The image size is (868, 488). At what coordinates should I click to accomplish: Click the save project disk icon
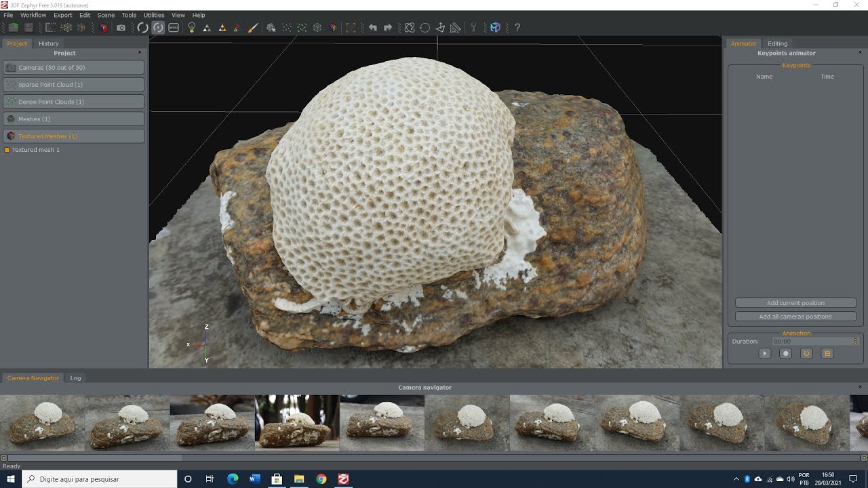[x=29, y=28]
